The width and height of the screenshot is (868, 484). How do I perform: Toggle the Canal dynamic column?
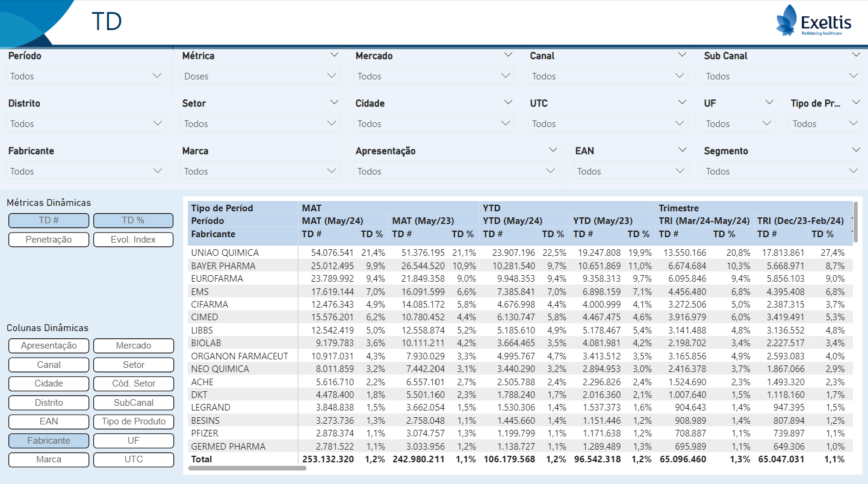(x=49, y=365)
